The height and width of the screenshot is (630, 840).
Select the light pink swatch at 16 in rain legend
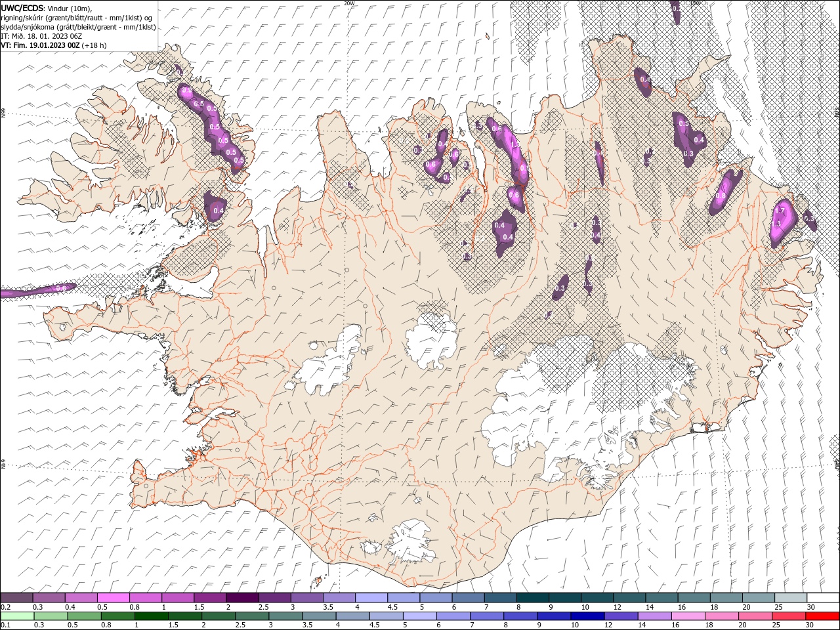coord(688,616)
